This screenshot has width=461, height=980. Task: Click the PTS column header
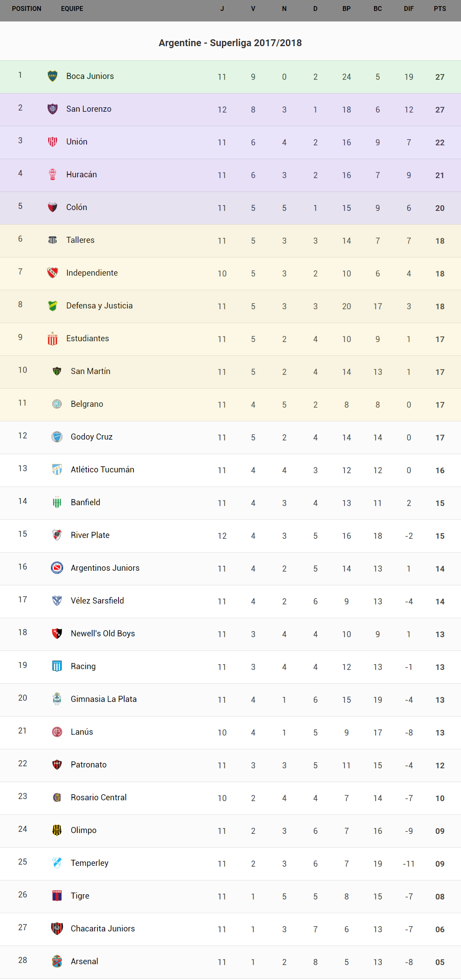point(440,9)
